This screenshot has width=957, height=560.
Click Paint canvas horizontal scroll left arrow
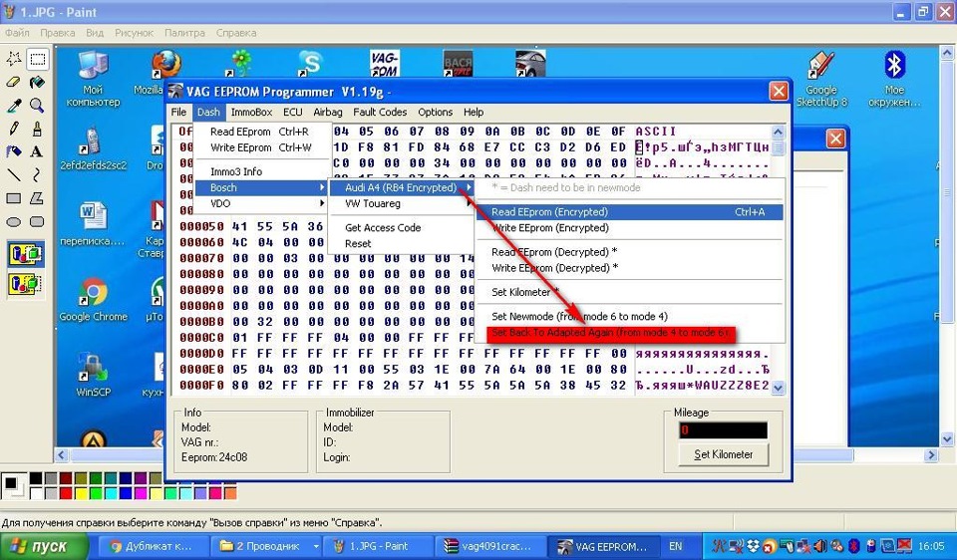[61, 455]
